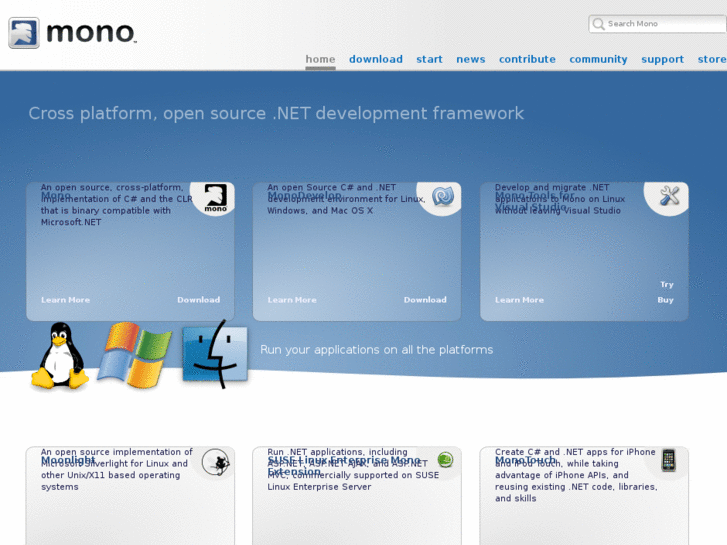Open the news navigation tab
Viewport: 727px width, 545px height.
click(x=470, y=59)
